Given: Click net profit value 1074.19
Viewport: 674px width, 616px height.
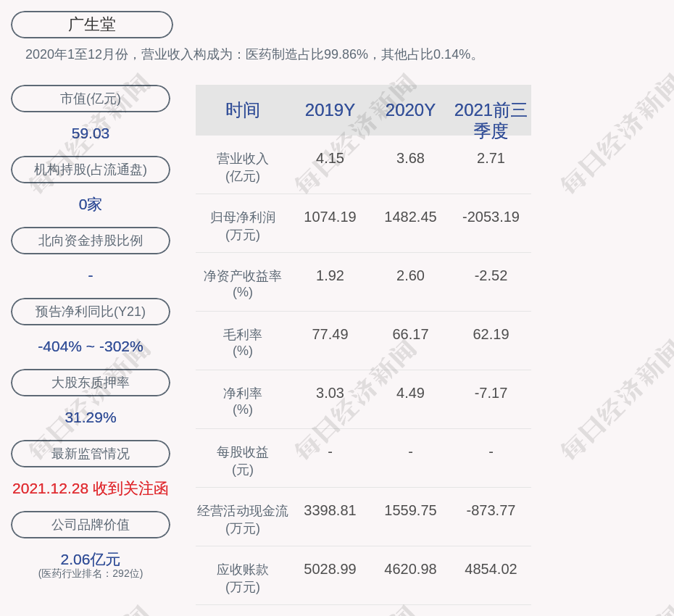Looking at the screenshot, I should (330, 217).
